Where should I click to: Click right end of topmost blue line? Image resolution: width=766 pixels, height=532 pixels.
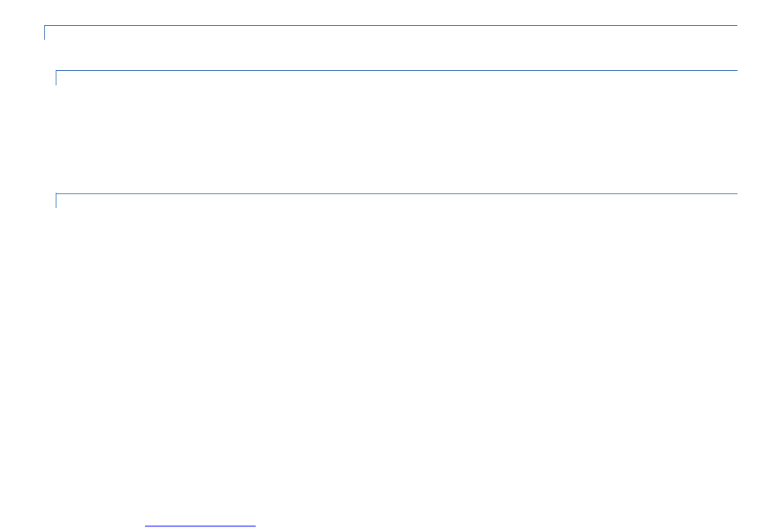tap(735, 26)
